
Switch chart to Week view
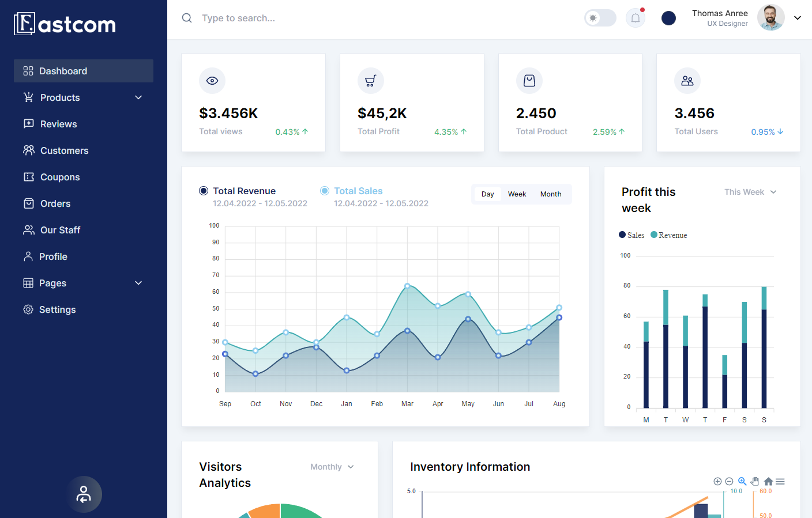[517, 194]
